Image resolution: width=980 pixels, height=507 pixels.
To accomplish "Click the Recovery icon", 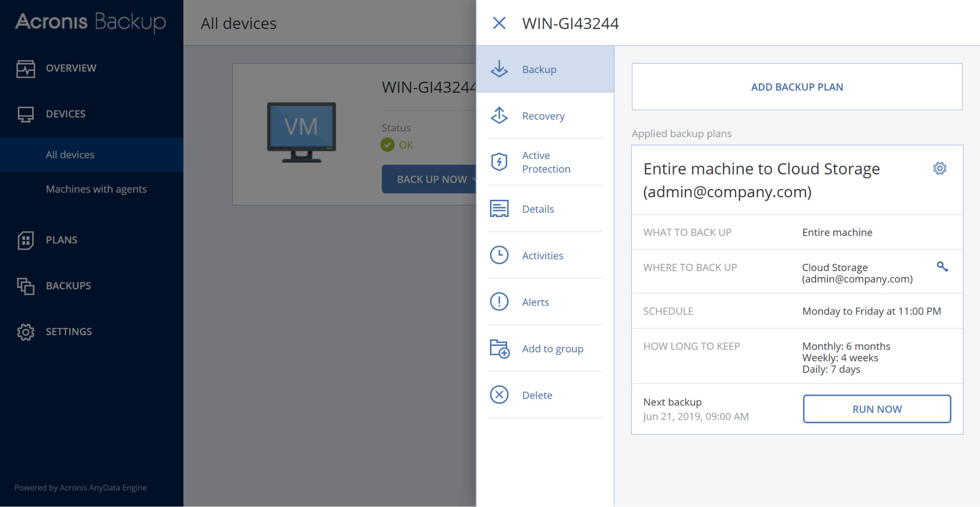I will tap(499, 116).
